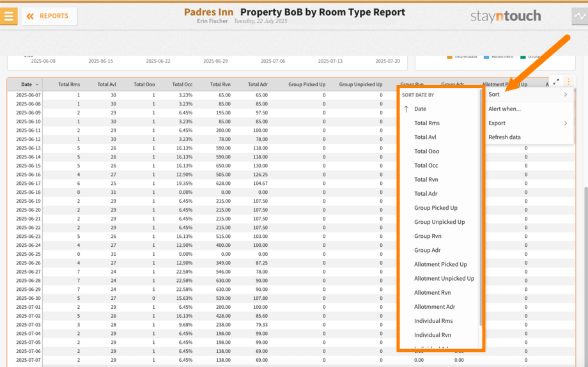Sort by Total Rms
The image size is (588, 367).
[x=427, y=123]
